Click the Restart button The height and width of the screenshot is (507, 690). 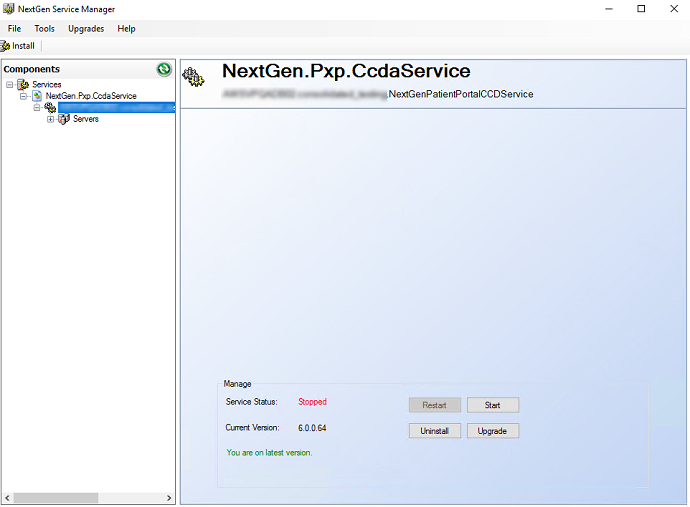pyautogui.click(x=435, y=405)
